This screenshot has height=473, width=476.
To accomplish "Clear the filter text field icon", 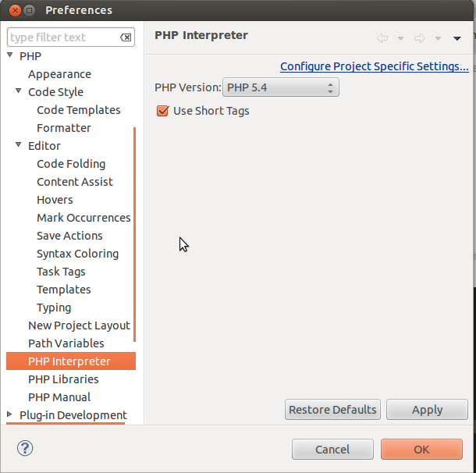I will (x=126, y=37).
